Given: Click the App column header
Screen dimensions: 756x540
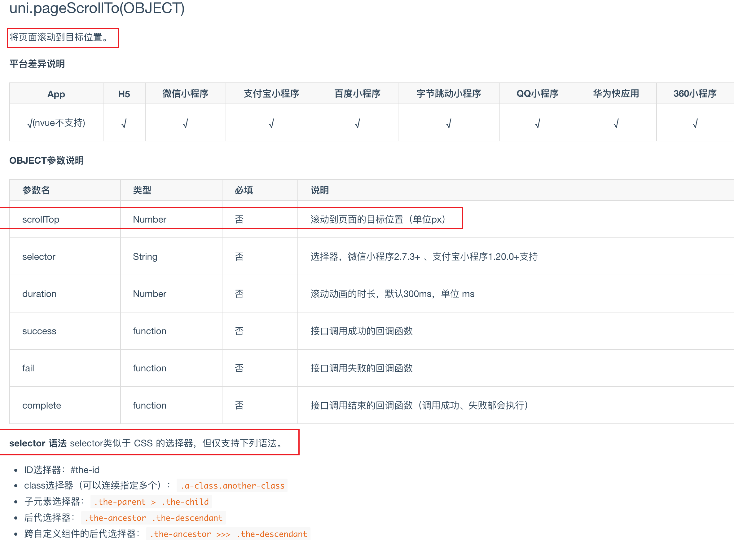Looking at the screenshot, I should (56, 94).
